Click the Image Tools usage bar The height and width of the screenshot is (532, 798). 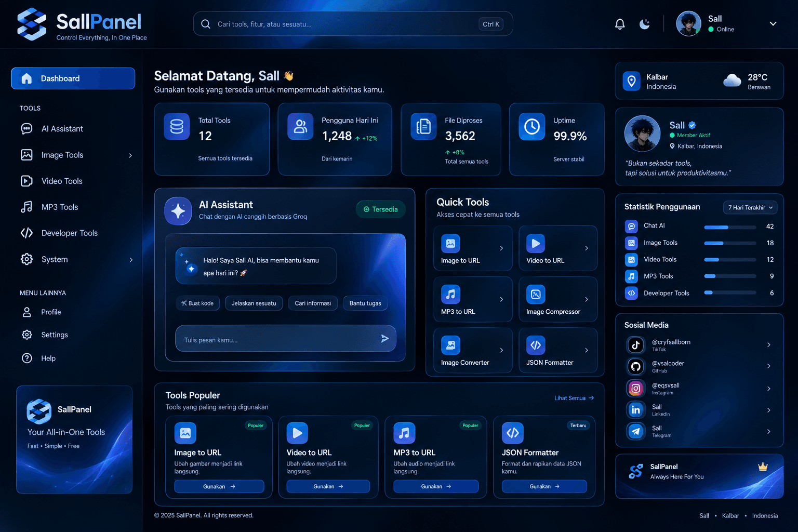click(x=730, y=243)
